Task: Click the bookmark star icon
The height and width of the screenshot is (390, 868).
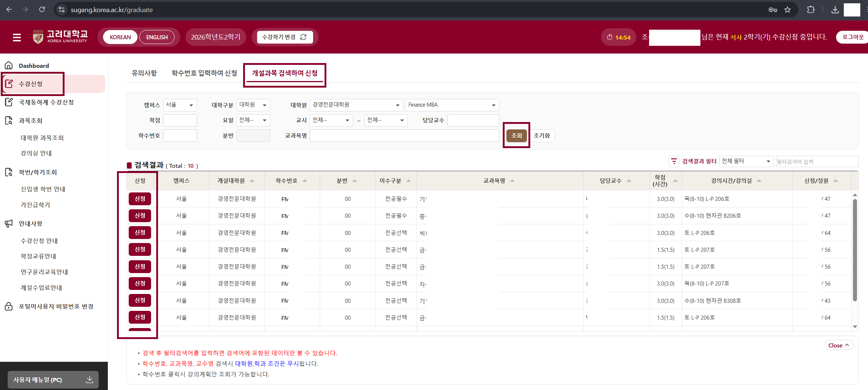Action: pyautogui.click(x=787, y=10)
